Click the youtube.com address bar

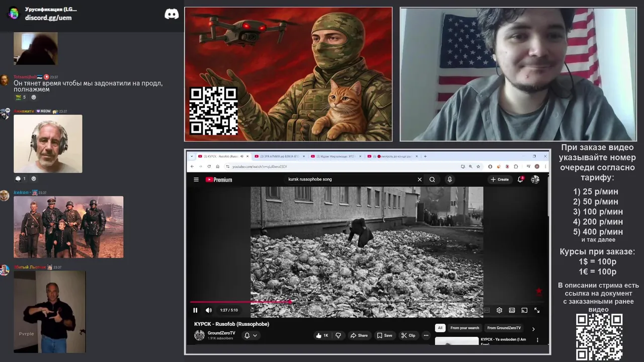pos(342,166)
